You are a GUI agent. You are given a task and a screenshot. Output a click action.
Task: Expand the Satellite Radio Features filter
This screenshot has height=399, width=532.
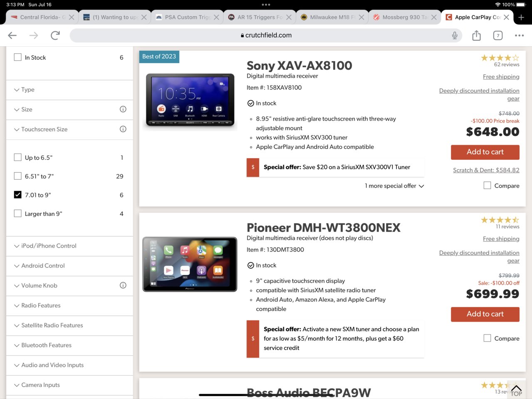(69, 325)
